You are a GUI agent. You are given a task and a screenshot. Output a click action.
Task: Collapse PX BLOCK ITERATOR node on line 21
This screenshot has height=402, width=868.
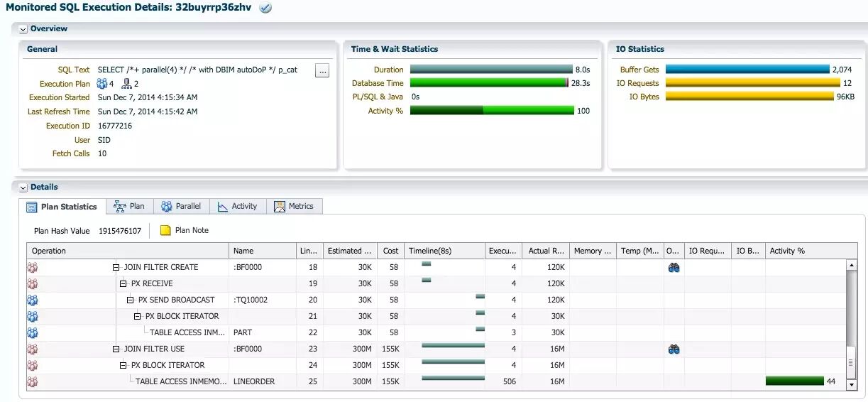coord(138,316)
